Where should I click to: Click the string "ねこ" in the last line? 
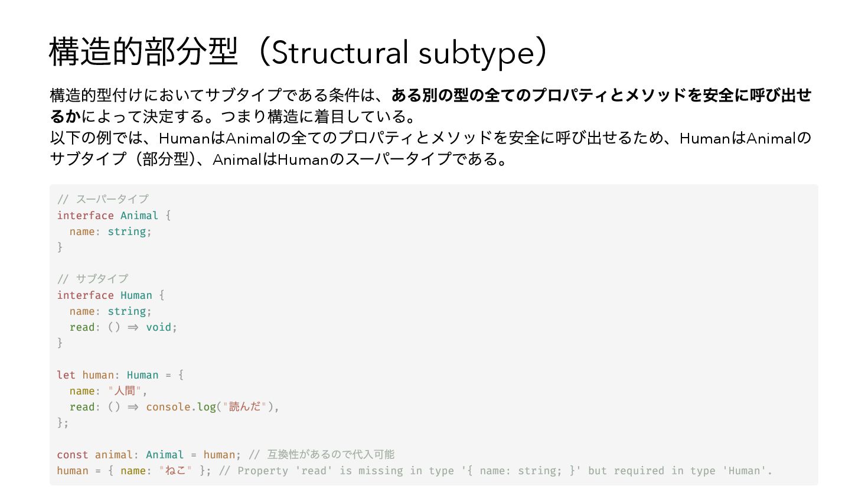point(175,471)
